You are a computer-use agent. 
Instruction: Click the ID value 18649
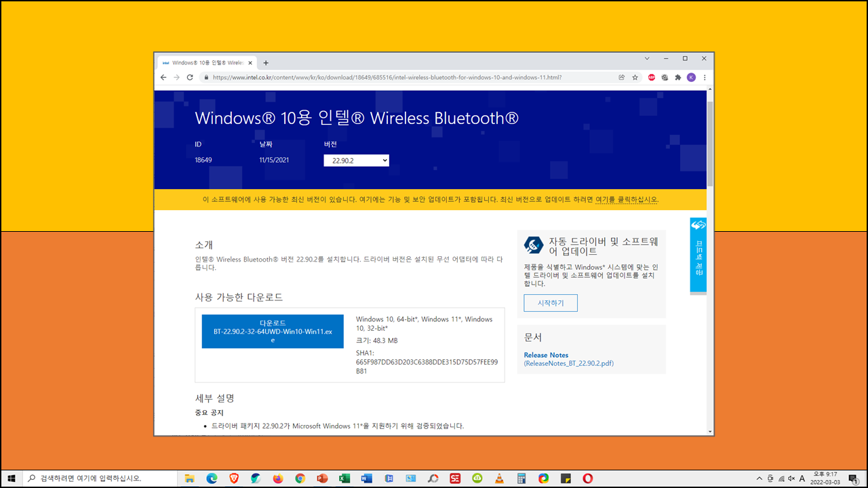click(203, 160)
